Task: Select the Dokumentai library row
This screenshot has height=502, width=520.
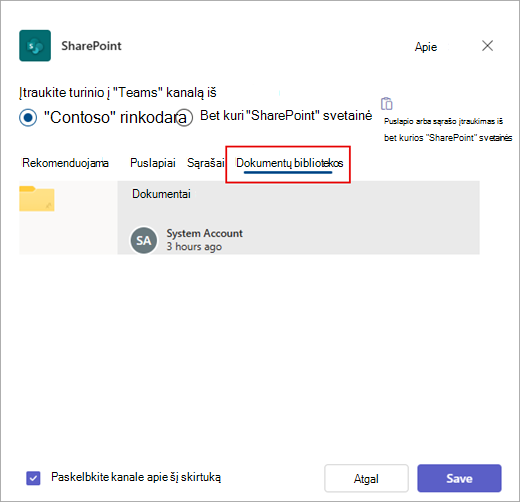Action: tap(249, 218)
